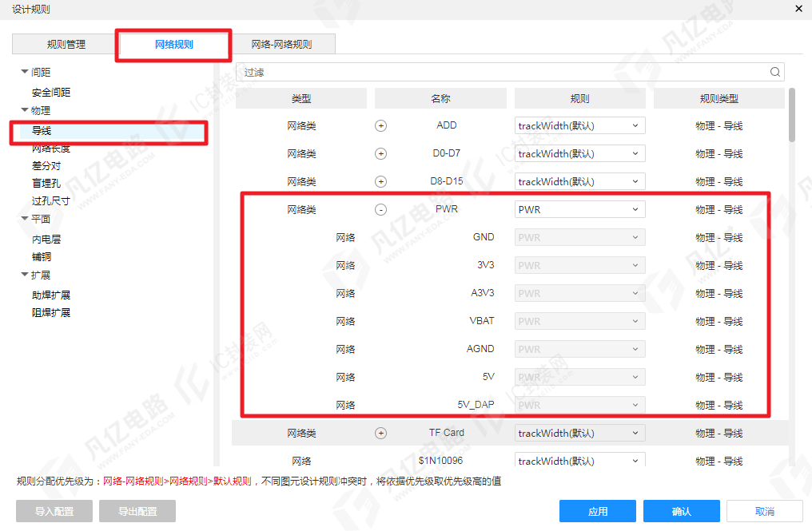Click disabled rule dropdown for 3V3 net
Viewport: 812px width, 531px height.
(x=580, y=265)
